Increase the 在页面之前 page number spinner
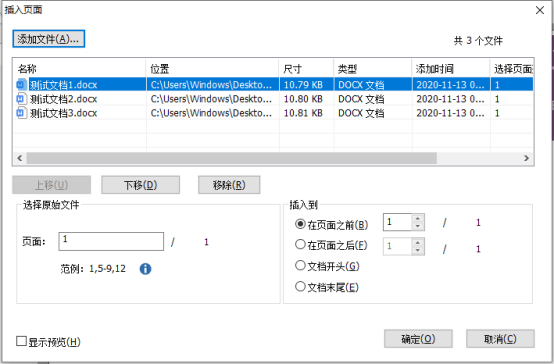This screenshot has width=554, height=364. click(418, 218)
